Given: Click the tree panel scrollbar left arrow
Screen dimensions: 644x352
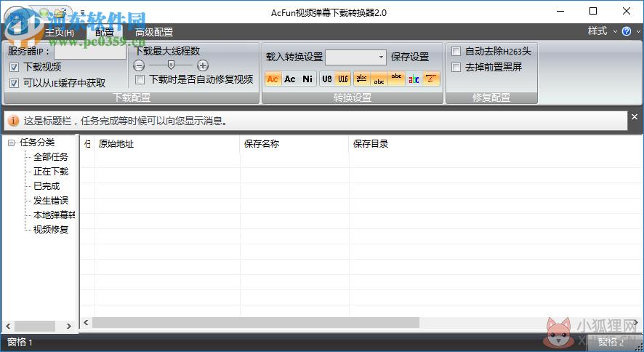Looking at the screenshot, I should point(8,326).
